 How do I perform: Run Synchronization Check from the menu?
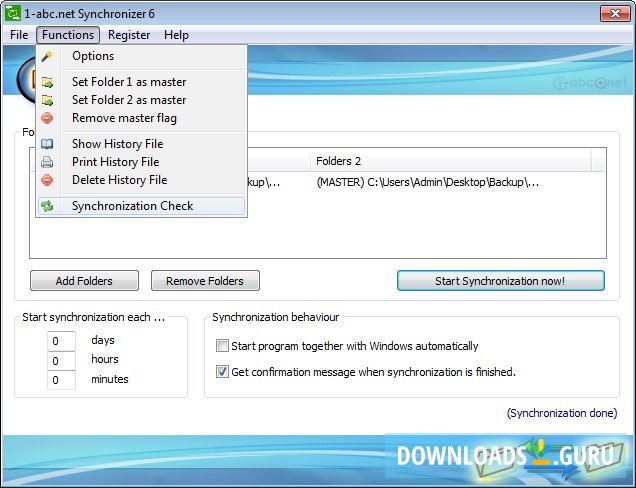tap(141, 206)
